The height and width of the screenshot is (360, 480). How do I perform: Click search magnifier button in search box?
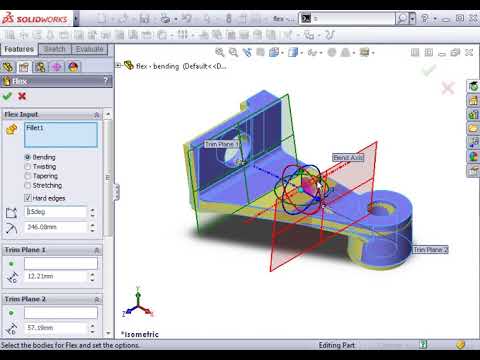(x=402, y=19)
